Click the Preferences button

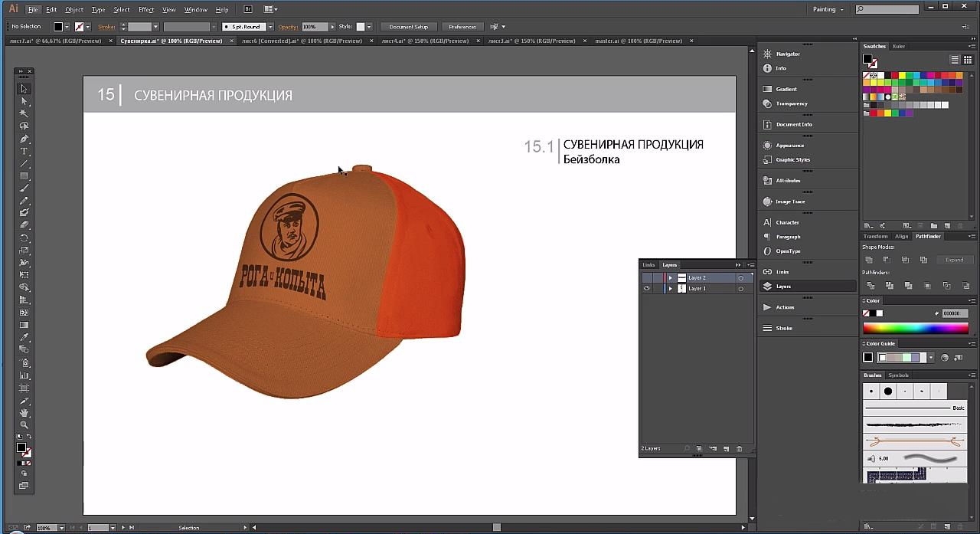pyautogui.click(x=462, y=27)
